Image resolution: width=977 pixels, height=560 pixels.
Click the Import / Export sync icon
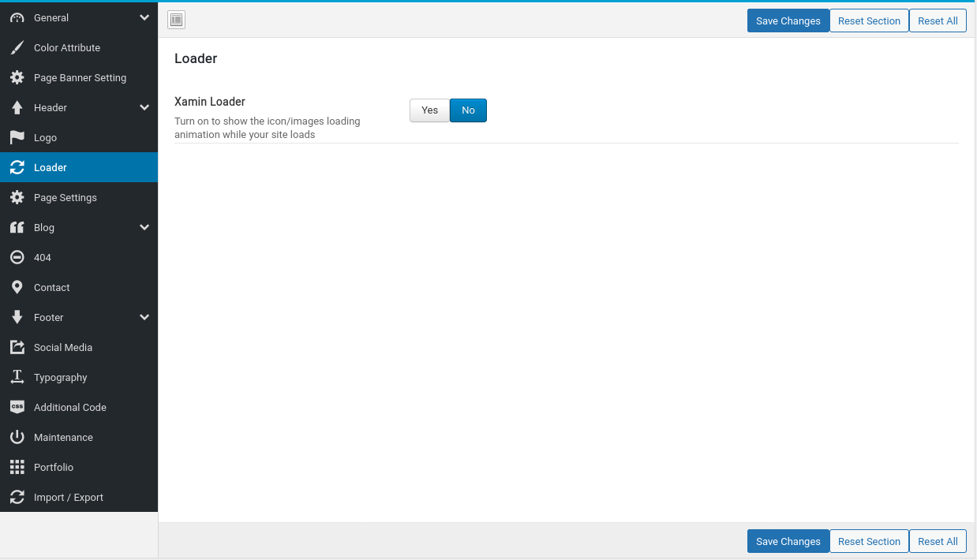[x=17, y=497]
